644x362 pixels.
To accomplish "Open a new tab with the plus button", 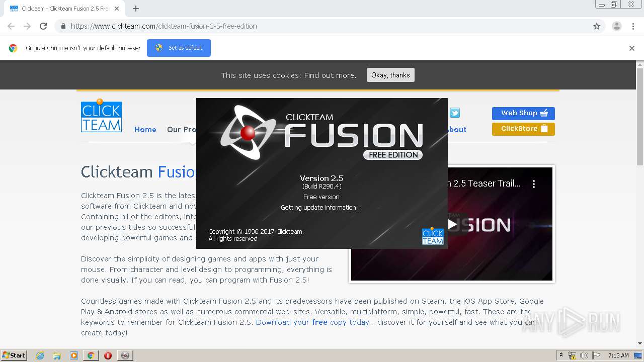I will [136, 9].
